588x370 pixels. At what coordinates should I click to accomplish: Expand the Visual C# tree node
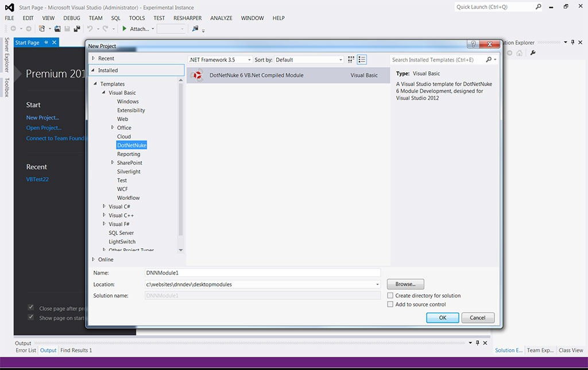(x=104, y=206)
